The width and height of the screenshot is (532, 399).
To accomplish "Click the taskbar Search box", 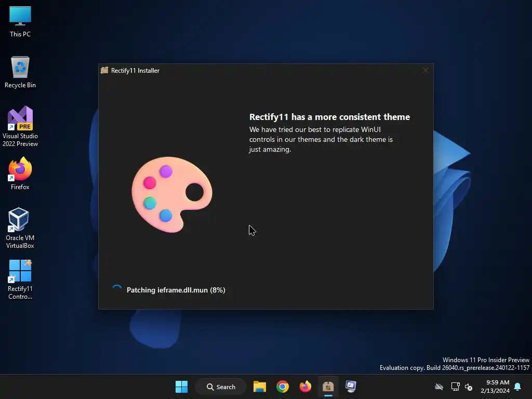I will (221, 387).
